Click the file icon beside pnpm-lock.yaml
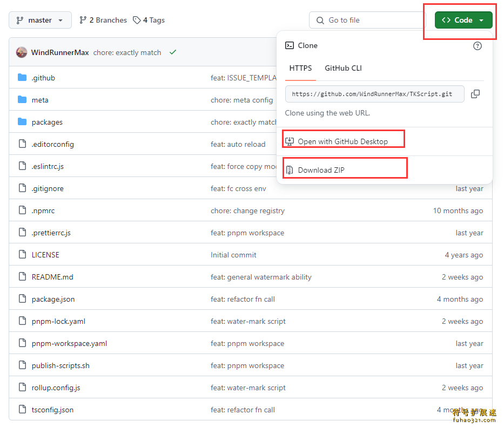 click(22, 321)
